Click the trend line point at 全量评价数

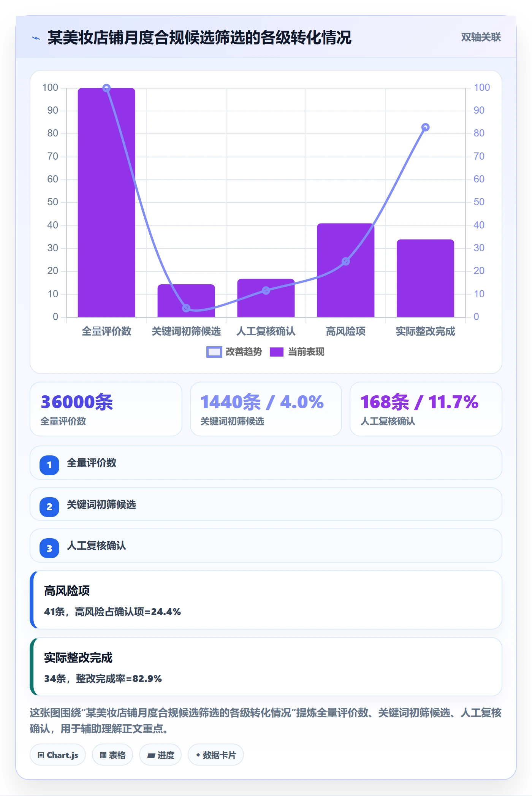(x=107, y=88)
